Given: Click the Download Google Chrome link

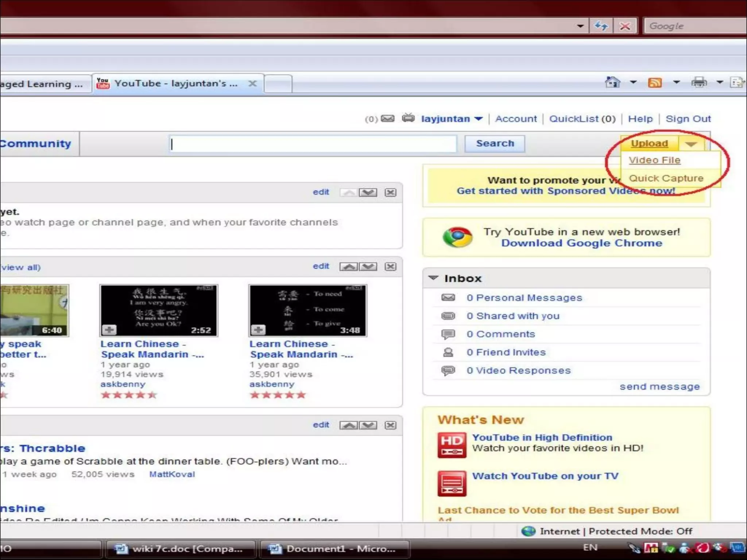Looking at the screenshot, I should (582, 243).
